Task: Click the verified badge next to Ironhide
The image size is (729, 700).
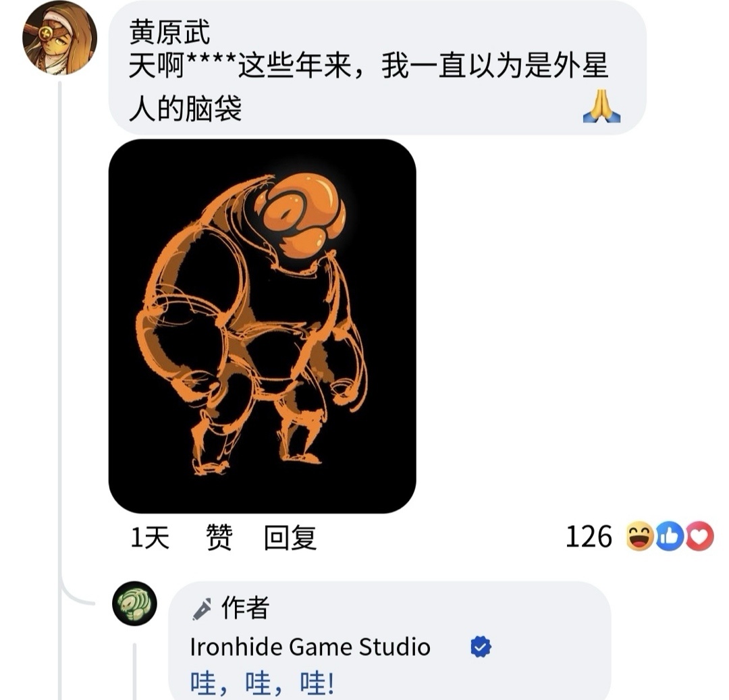Action: 481,647
